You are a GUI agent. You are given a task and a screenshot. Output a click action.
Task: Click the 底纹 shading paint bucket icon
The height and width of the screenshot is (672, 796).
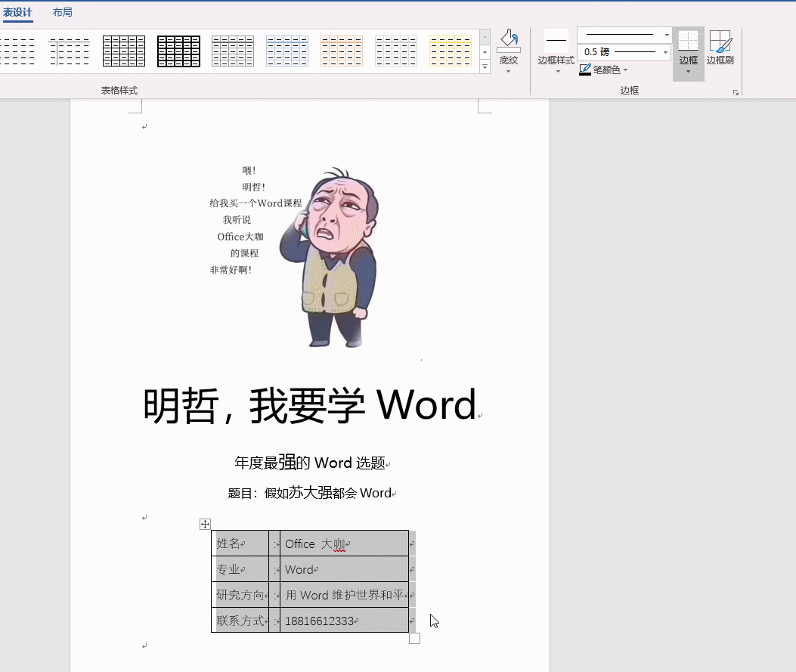point(509,40)
